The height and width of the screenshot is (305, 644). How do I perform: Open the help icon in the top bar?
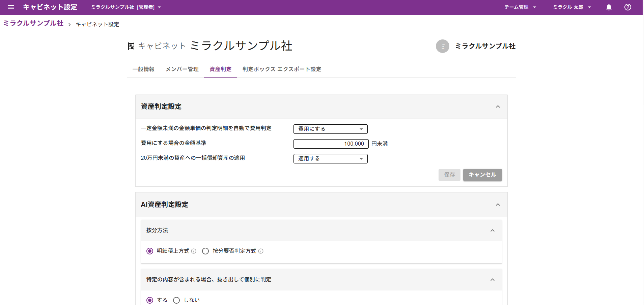tap(628, 7)
